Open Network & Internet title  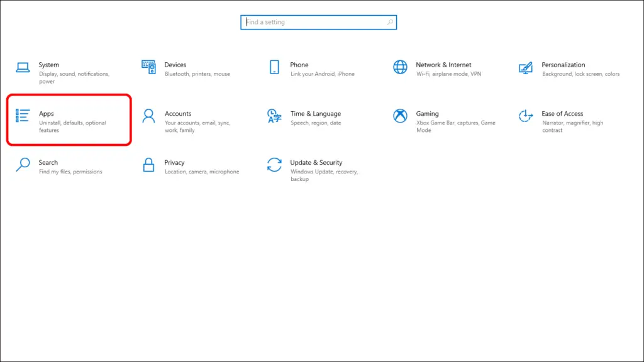click(x=443, y=65)
